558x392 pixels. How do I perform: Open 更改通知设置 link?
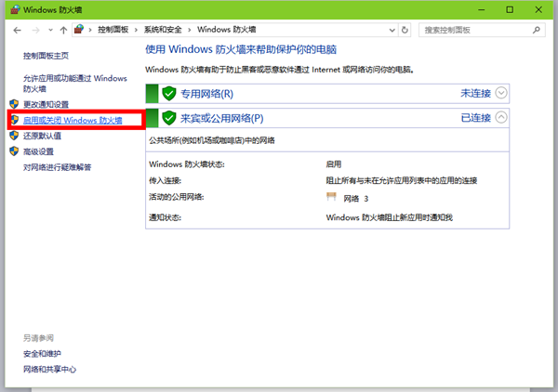click(46, 104)
